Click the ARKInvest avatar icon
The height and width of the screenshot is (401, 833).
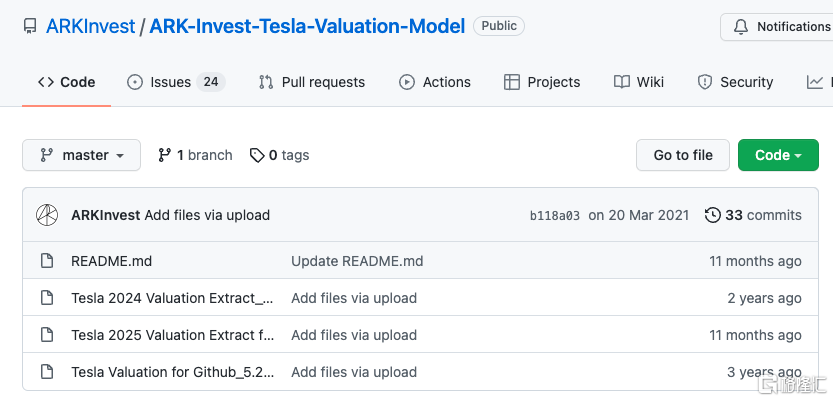(47, 215)
